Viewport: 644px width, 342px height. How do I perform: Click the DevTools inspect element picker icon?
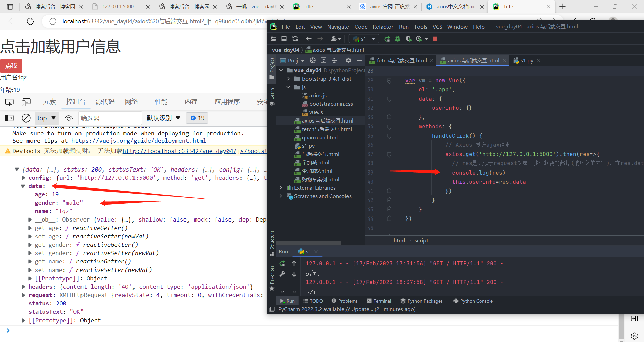9,102
